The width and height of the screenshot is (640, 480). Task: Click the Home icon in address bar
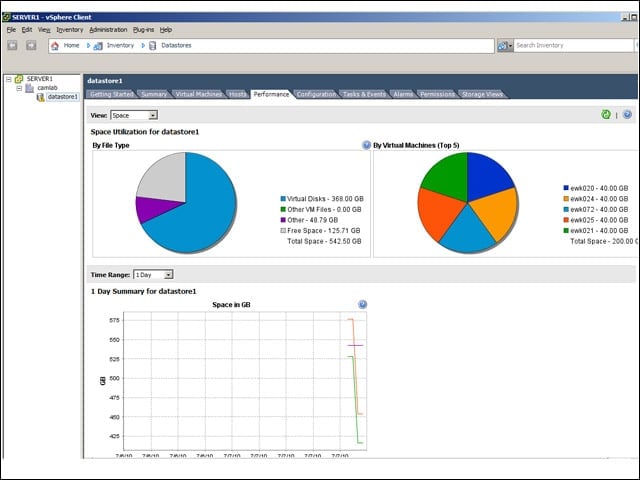(x=55, y=46)
